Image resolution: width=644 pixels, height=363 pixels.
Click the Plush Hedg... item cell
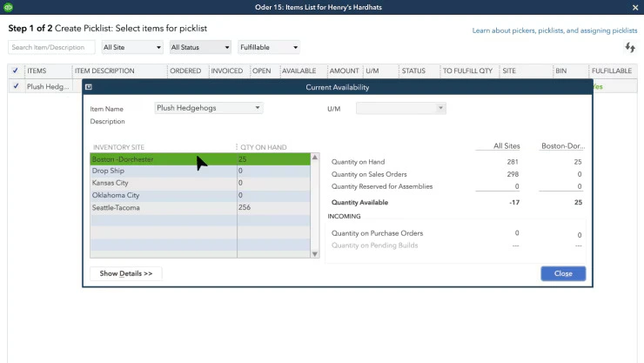48,86
